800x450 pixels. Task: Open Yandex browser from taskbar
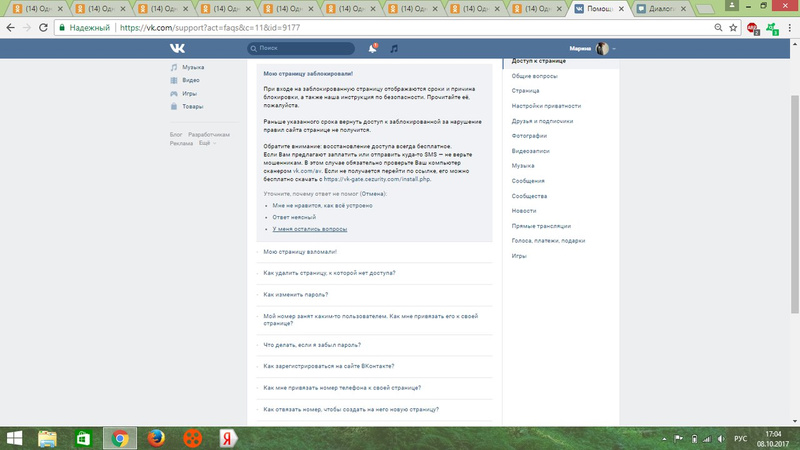pyautogui.click(x=227, y=437)
